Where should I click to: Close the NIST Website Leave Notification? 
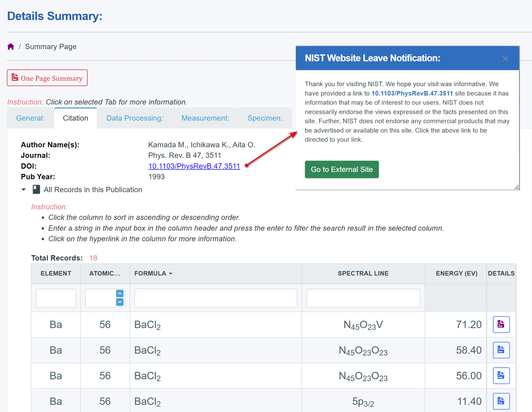pos(505,59)
